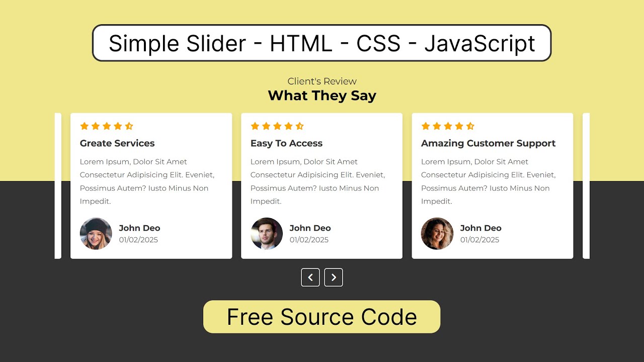Click the next slide chevron arrow
The height and width of the screenshot is (362, 644).
point(334,277)
